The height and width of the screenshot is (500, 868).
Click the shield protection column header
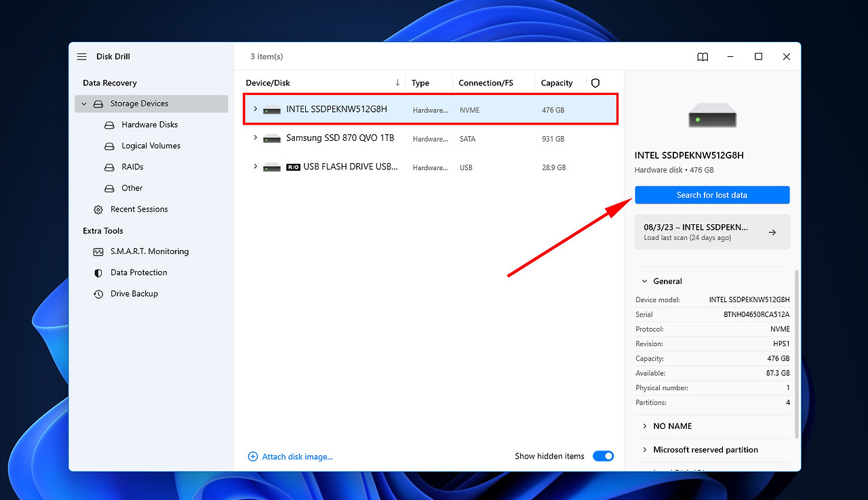[x=595, y=83]
